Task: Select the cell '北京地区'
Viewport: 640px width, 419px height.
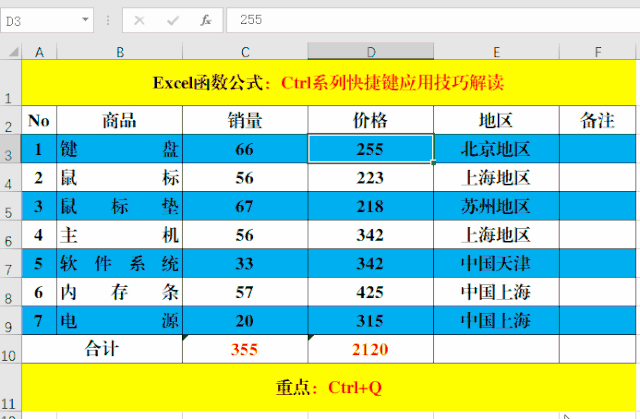Action: (x=496, y=149)
